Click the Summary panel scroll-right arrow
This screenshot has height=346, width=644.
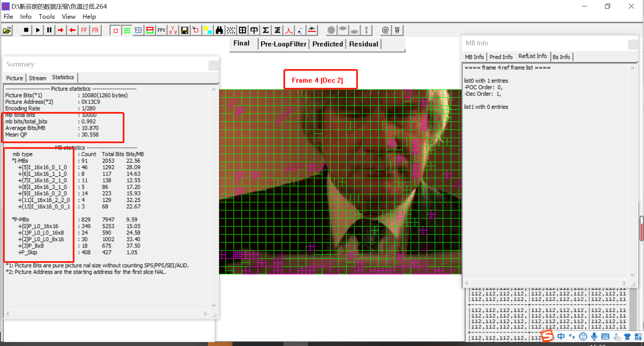tap(206, 314)
